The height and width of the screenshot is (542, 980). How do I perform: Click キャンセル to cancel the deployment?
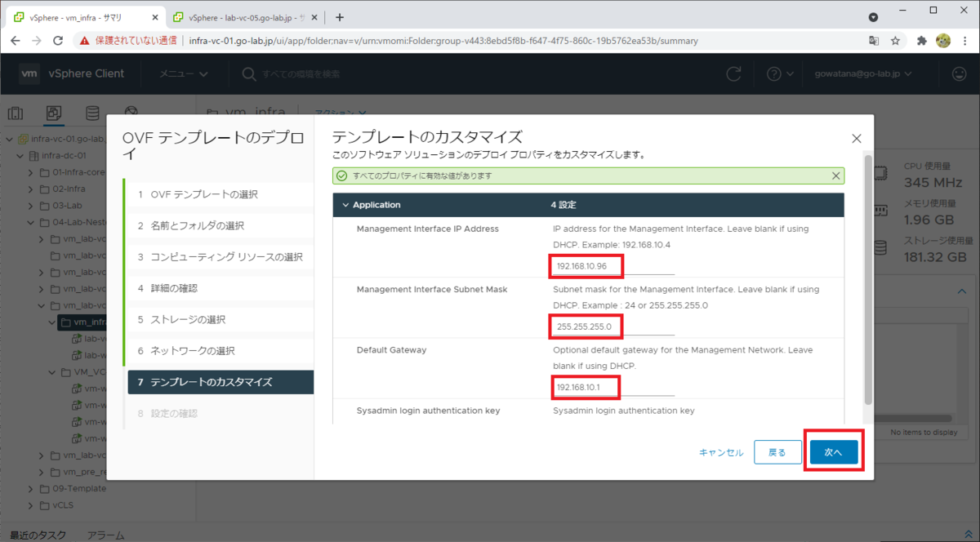[720, 451]
